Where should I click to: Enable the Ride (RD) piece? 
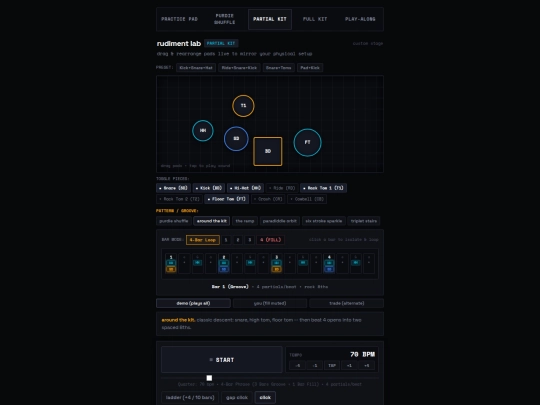[282, 188]
